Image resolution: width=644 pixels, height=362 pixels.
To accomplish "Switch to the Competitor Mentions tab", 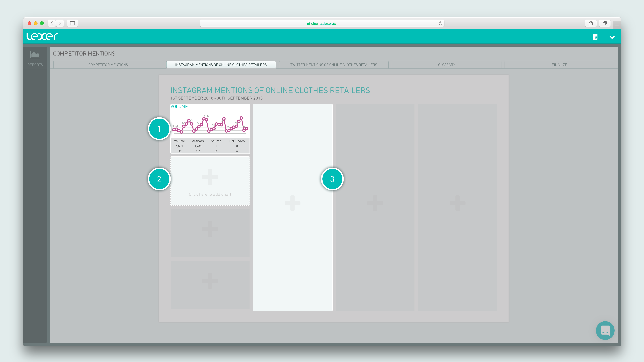I will (108, 65).
